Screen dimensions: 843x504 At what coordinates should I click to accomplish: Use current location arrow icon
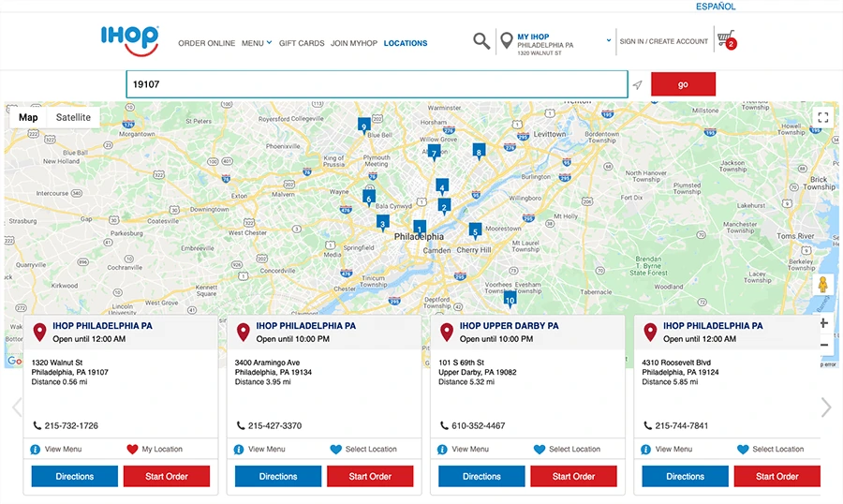point(637,85)
